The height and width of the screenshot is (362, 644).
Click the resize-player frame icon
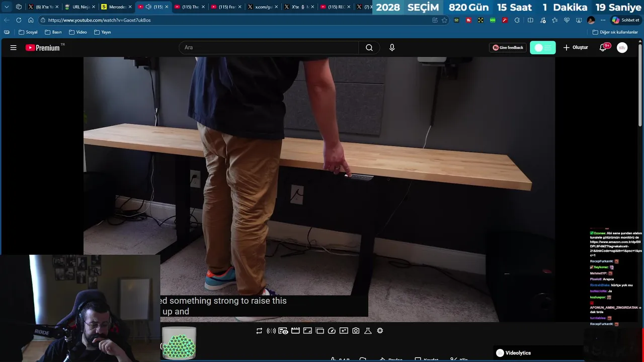307,331
